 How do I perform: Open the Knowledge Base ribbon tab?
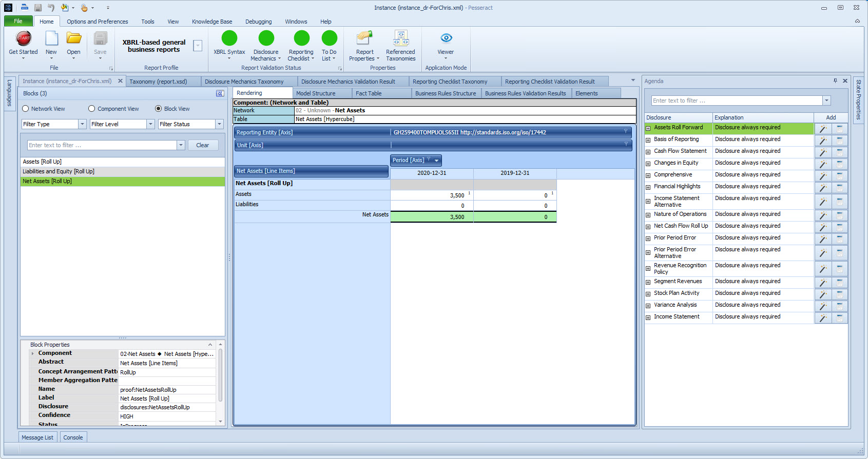(212, 22)
